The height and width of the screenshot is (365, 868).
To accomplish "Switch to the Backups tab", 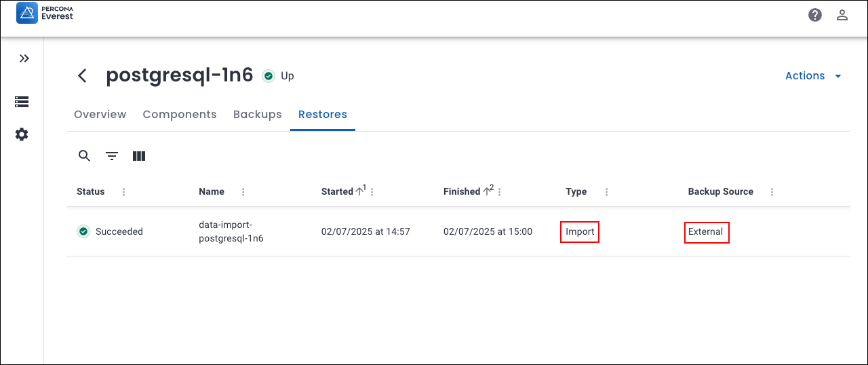I will 257,114.
